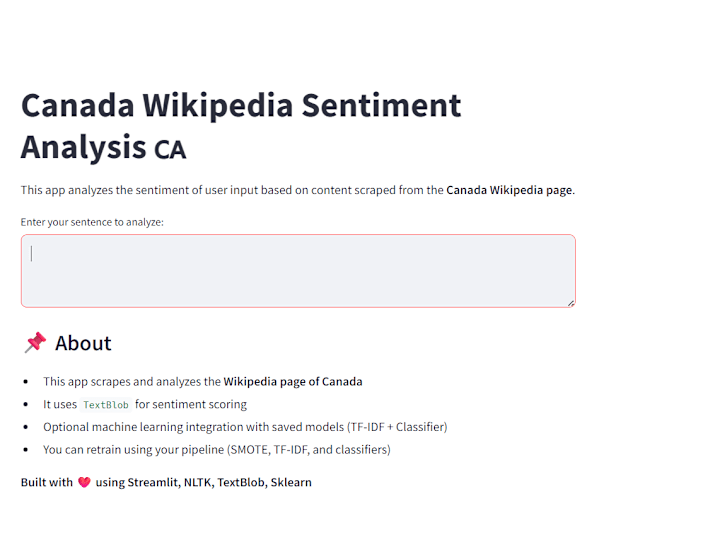The image size is (720, 540).
Task: Click the Canada Wikipedia Sentiment Analysis title
Action: 241,126
